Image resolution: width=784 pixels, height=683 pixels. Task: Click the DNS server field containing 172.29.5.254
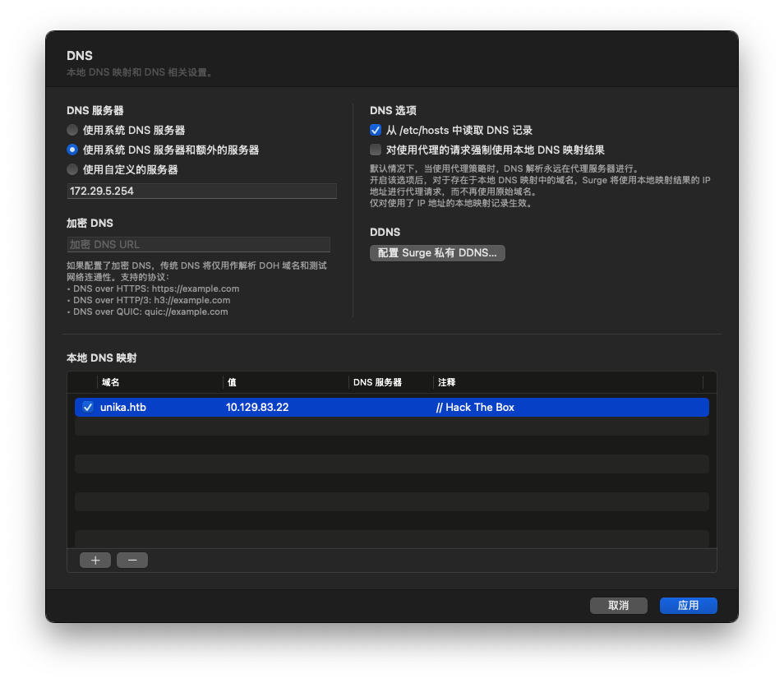coord(201,191)
